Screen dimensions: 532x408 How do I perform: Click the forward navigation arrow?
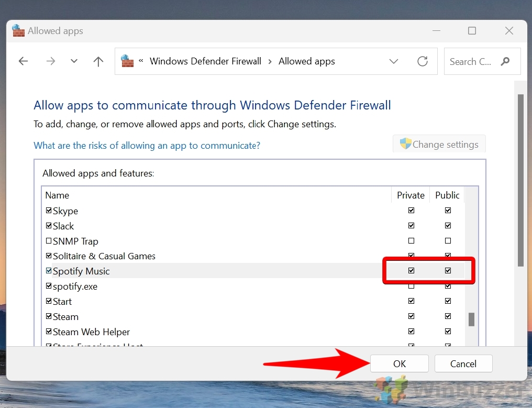click(x=51, y=61)
